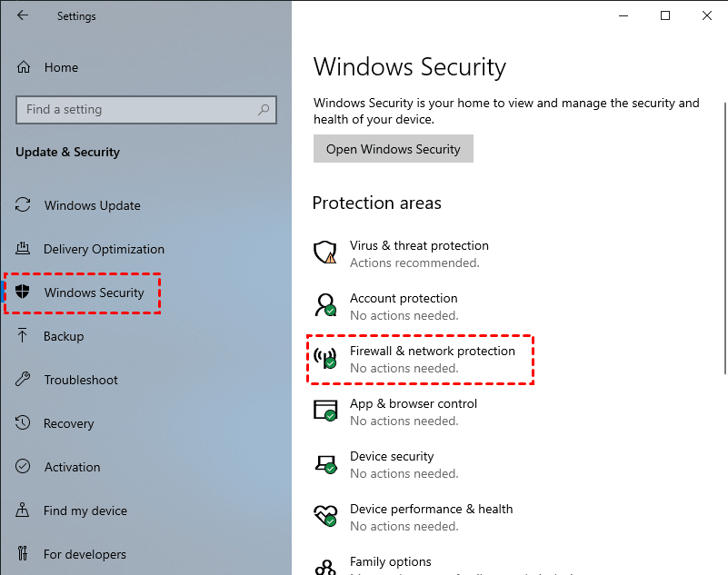The image size is (728, 575).
Task: Click the Account protection person icon
Action: [324, 305]
